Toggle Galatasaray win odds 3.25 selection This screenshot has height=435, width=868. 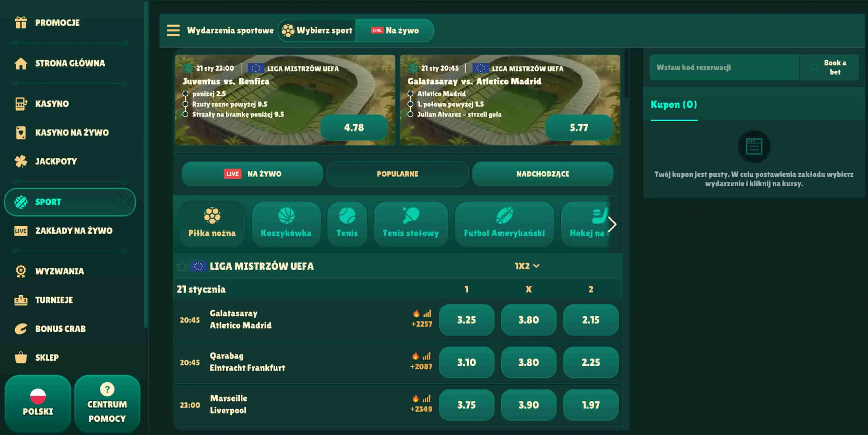click(x=466, y=320)
